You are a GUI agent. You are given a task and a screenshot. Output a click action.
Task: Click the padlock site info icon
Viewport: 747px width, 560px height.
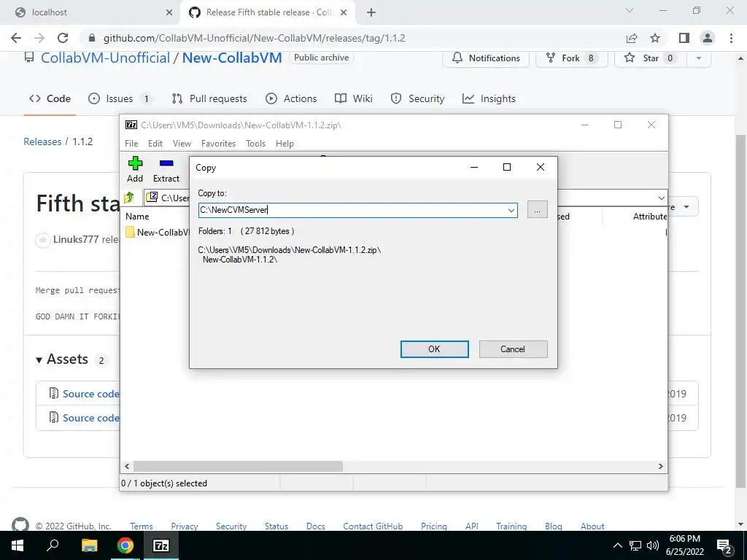point(93,38)
